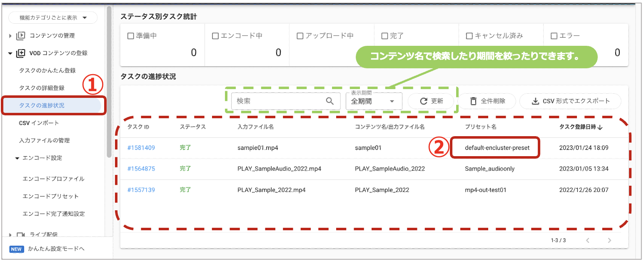Open the 表示期間 全期間 dropdown
This screenshot has height=264, width=644.
[374, 101]
